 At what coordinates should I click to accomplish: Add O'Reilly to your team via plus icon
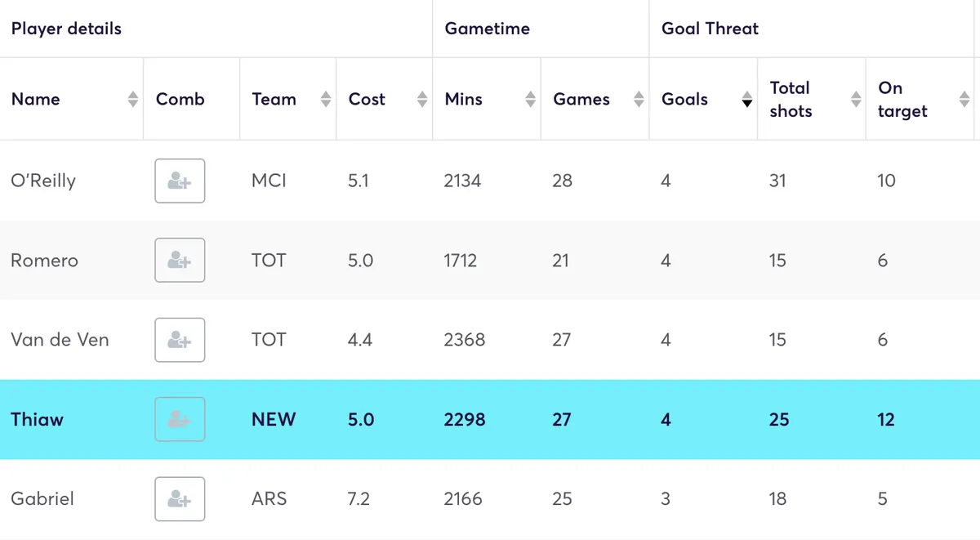click(x=180, y=181)
